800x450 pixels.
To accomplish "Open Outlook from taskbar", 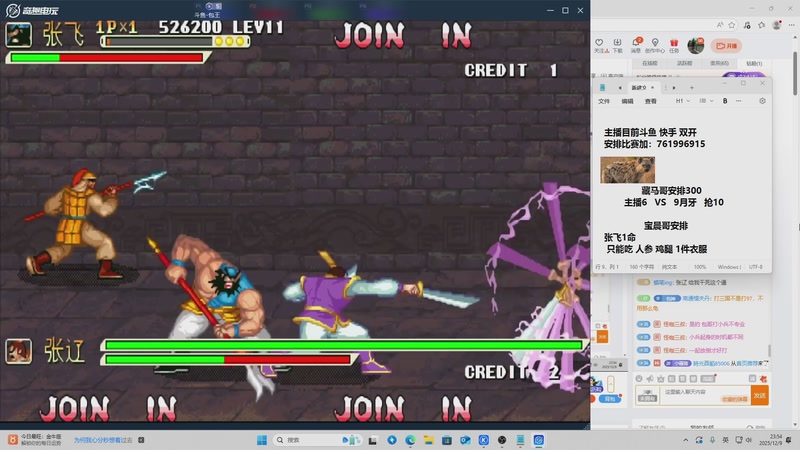I will click(465, 440).
